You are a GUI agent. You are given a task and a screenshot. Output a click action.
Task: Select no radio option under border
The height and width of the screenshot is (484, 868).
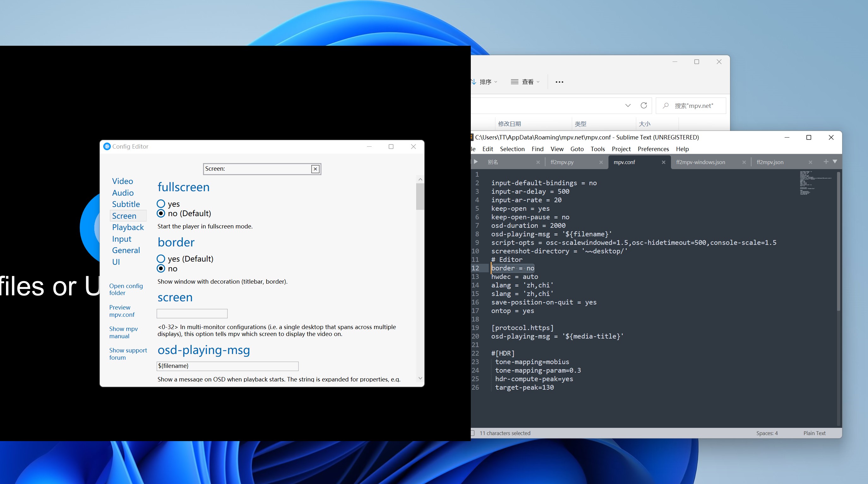click(x=161, y=269)
